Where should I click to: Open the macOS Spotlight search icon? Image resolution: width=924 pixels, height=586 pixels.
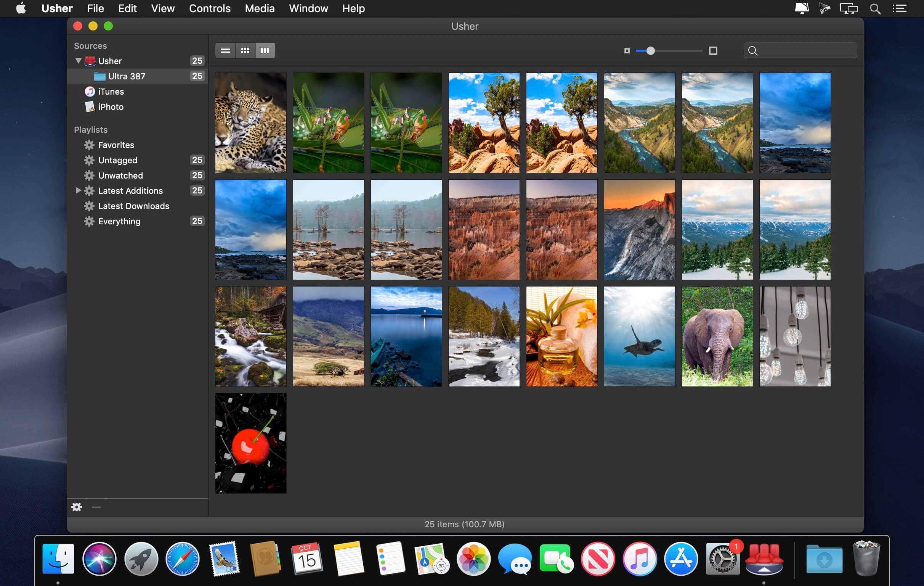coord(875,8)
